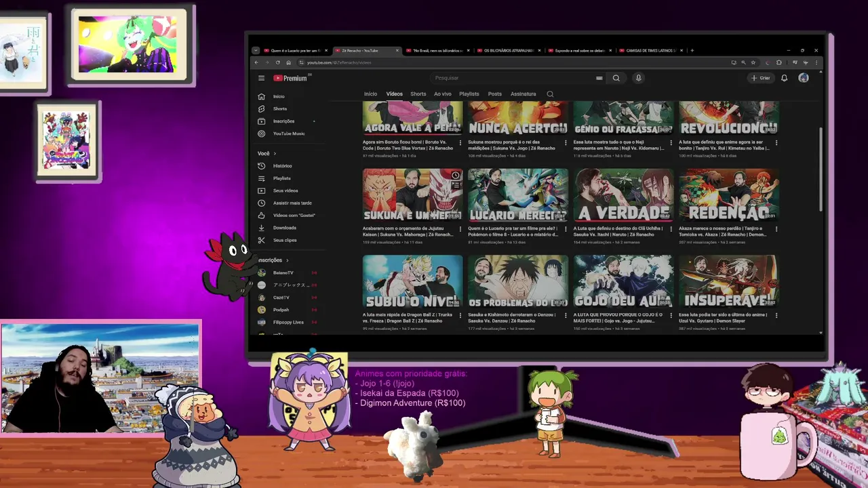Open the REDENÇÃO video thumbnail
The image size is (868, 488).
[x=729, y=195]
